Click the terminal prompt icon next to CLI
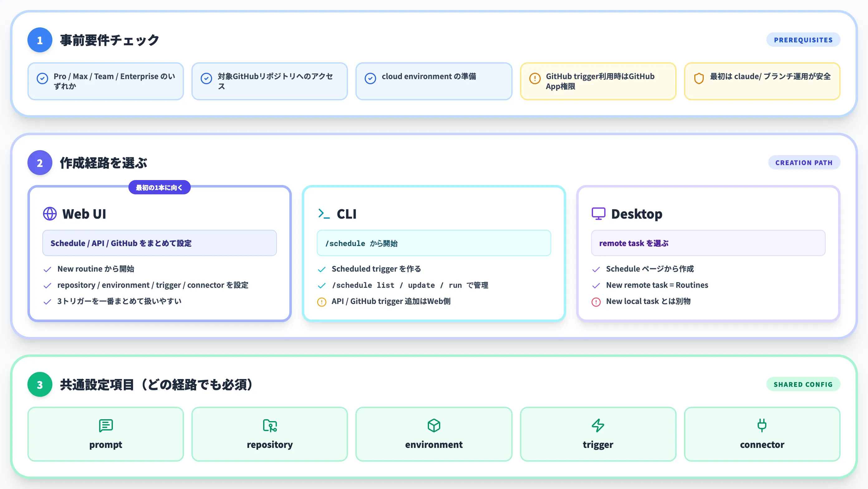Image resolution: width=868 pixels, height=489 pixels. pyautogui.click(x=324, y=214)
